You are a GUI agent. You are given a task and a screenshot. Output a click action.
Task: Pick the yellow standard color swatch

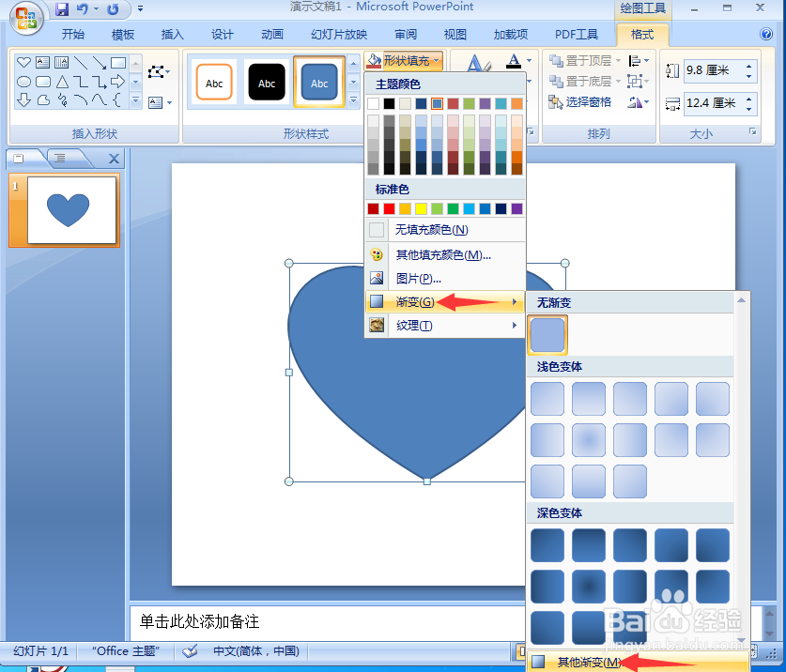421,208
